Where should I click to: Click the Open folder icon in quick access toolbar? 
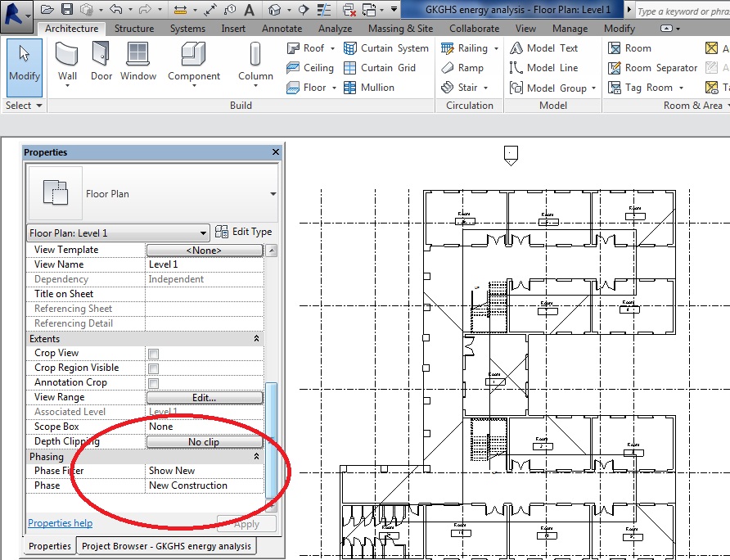47,9
